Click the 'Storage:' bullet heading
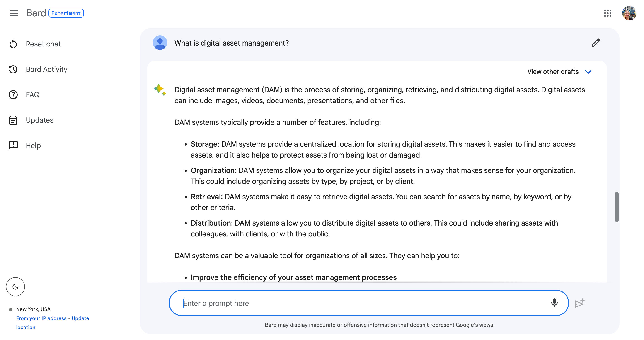644x340 pixels. coord(205,144)
